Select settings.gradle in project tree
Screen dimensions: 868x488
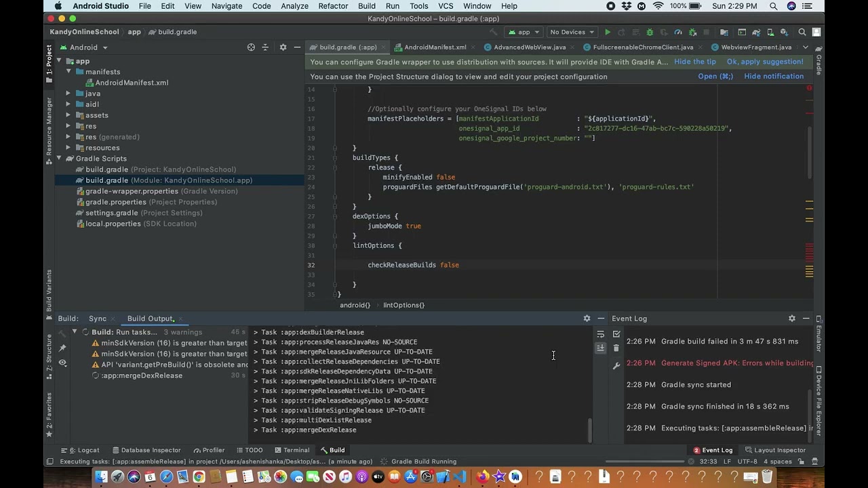(x=140, y=213)
